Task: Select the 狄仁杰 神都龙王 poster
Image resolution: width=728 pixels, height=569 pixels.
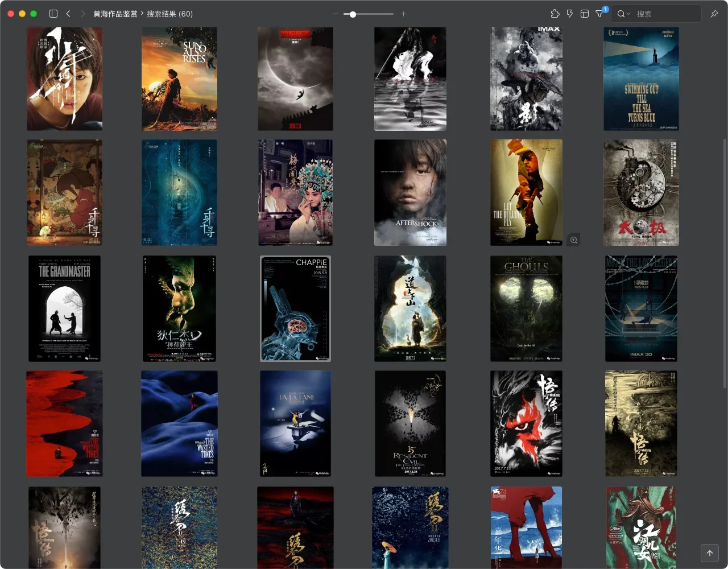Action: [179, 308]
